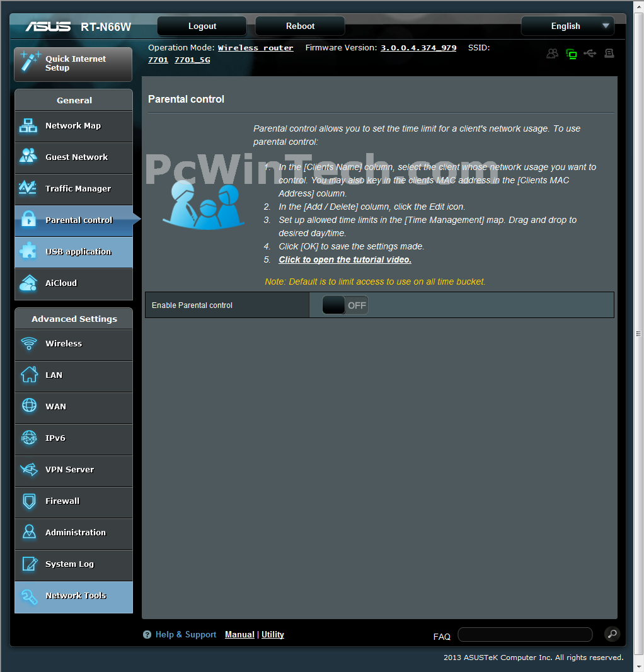Screen dimensions: 644x672
Task: Go to Guest Network page
Action: (x=74, y=157)
